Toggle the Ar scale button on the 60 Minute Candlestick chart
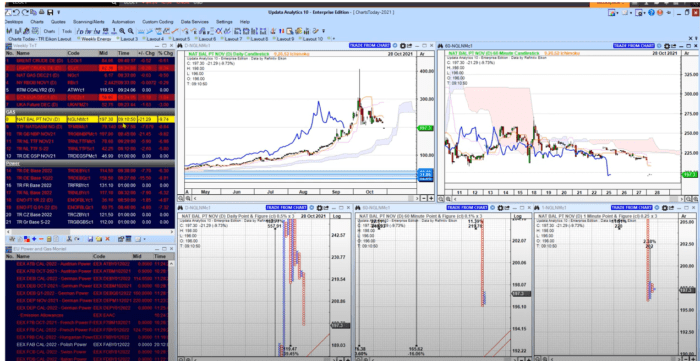Screen dimensions: 700x361 (x=686, y=54)
